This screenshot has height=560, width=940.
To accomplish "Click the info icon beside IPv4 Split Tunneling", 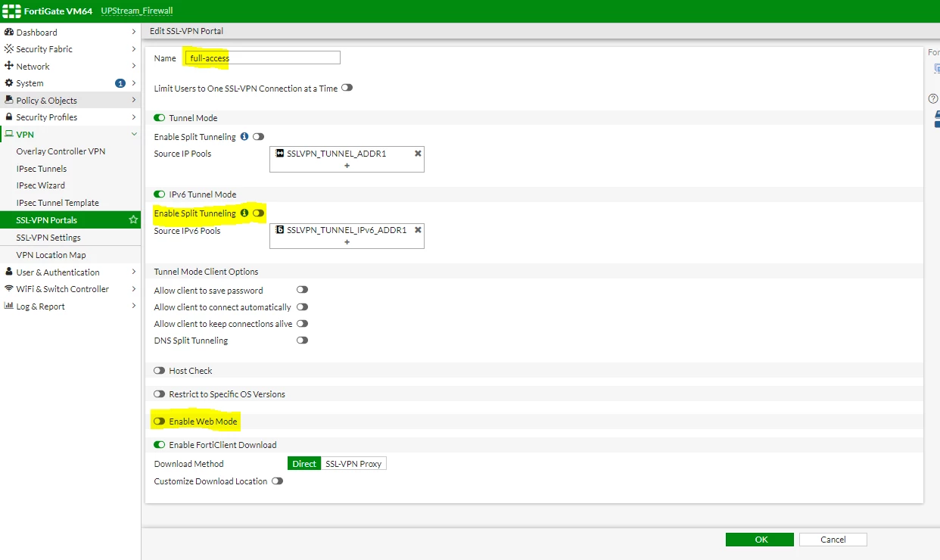I will (244, 136).
